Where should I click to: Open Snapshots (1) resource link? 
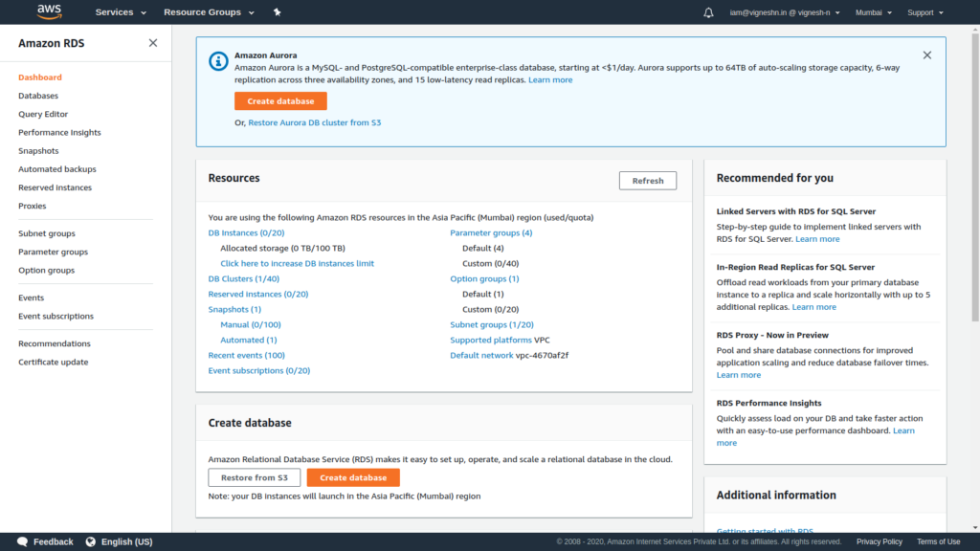[234, 309]
